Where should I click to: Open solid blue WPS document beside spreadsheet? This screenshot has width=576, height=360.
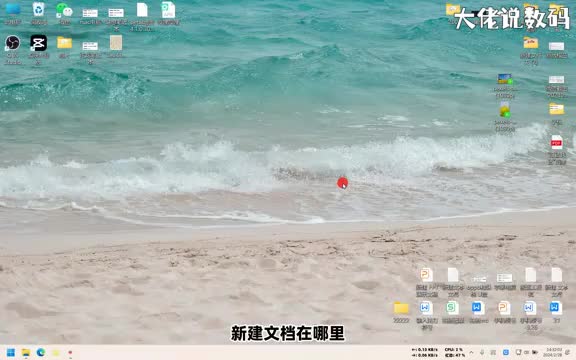pos(478,308)
